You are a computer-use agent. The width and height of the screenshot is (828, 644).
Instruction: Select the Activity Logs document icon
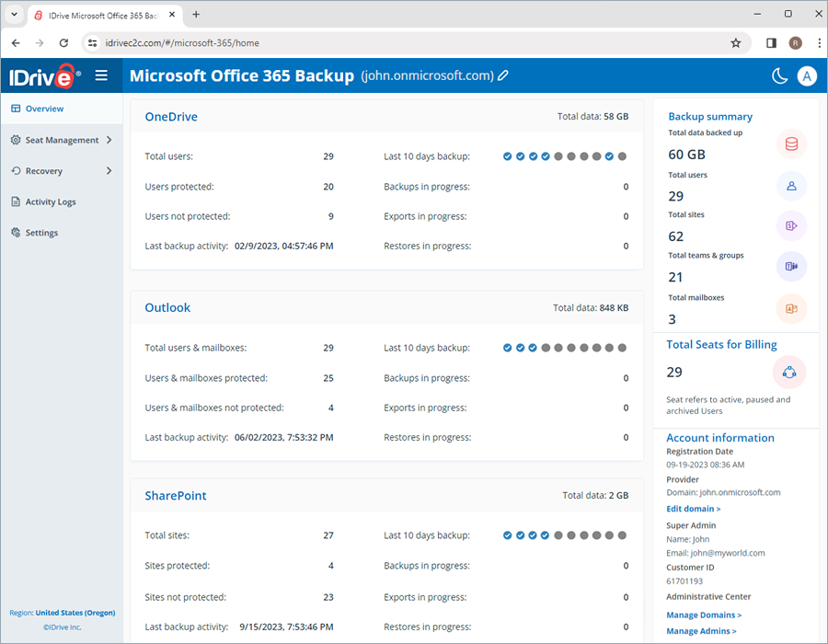(14, 201)
